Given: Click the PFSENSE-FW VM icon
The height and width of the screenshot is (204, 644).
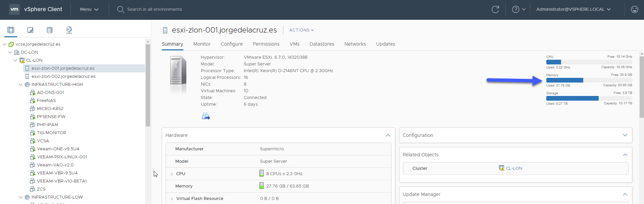Looking at the screenshot, I should pyautogui.click(x=33, y=117).
